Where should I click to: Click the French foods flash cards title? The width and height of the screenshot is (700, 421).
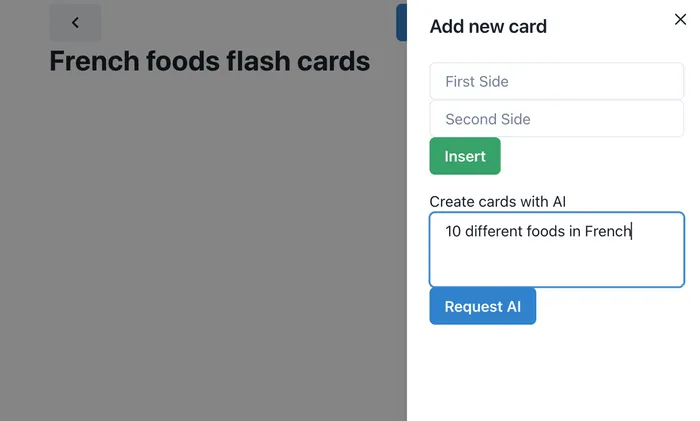(x=209, y=61)
